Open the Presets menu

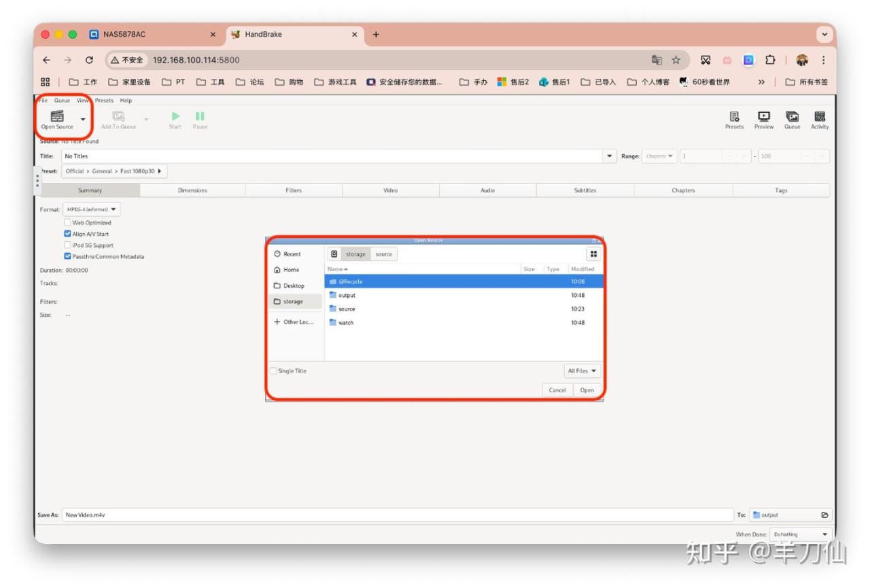[104, 101]
